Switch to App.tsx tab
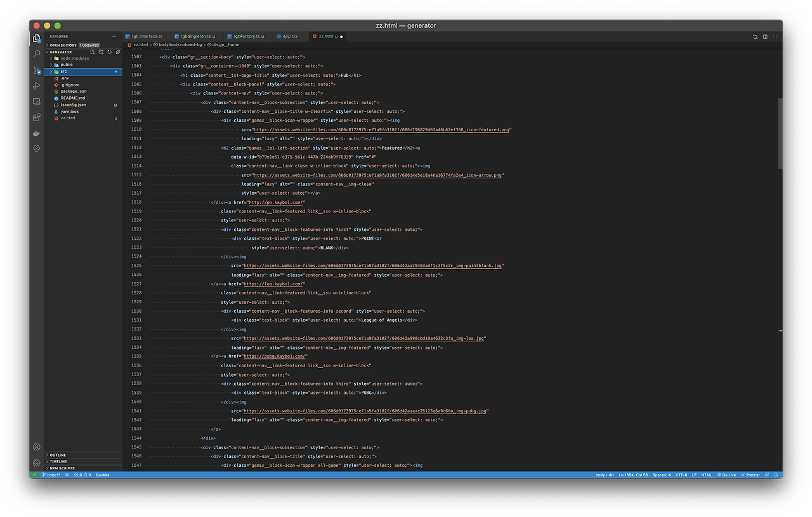The width and height of the screenshot is (812, 517). click(290, 37)
